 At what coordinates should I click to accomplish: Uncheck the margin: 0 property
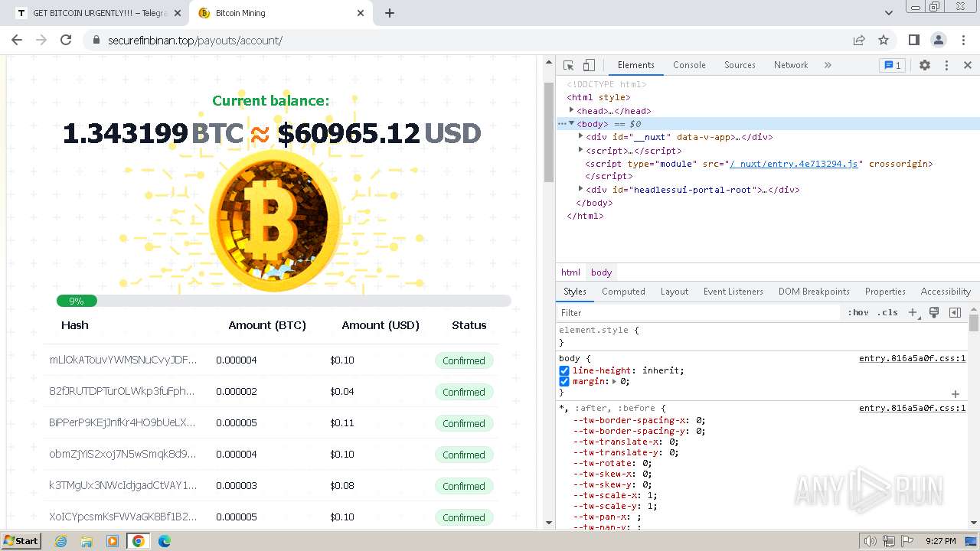pos(564,381)
